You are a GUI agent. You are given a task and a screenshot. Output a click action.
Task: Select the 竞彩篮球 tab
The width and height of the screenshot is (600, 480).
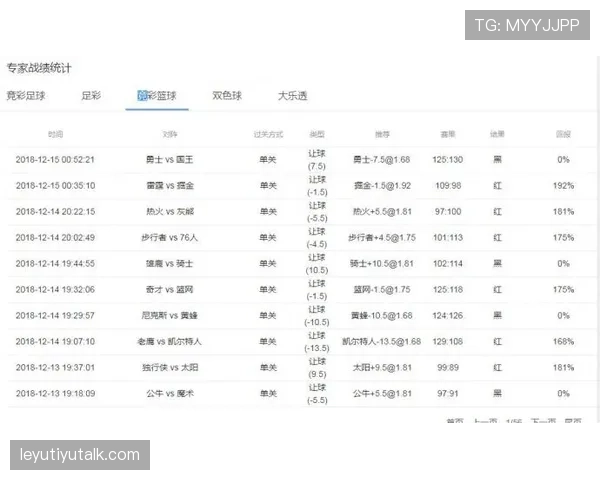pyautogui.click(x=157, y=96)
